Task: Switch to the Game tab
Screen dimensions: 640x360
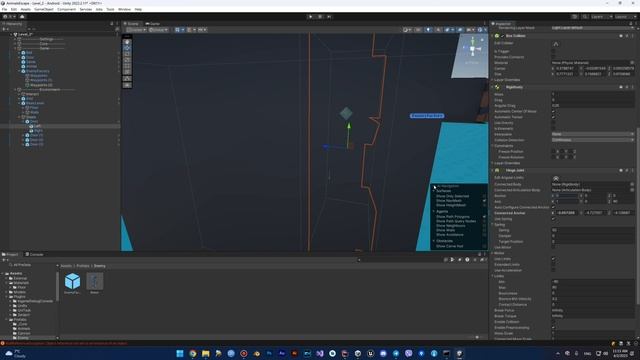Action: [x=153, y=24]
